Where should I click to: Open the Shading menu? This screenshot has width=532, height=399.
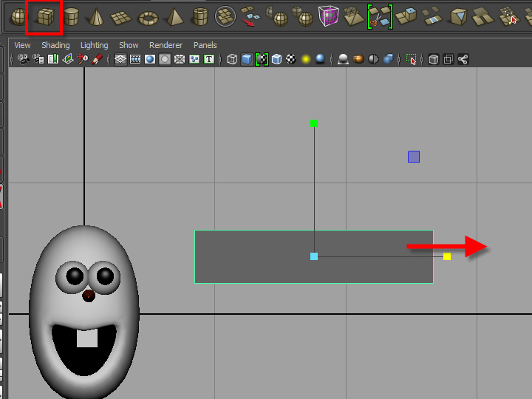point(55,45)
